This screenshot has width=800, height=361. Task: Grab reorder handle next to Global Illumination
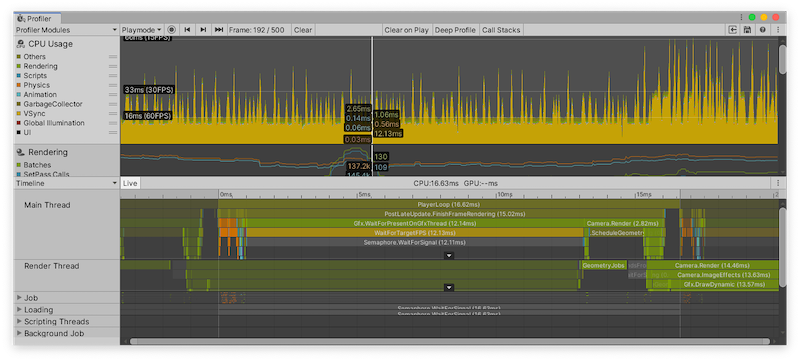(113, 123)
